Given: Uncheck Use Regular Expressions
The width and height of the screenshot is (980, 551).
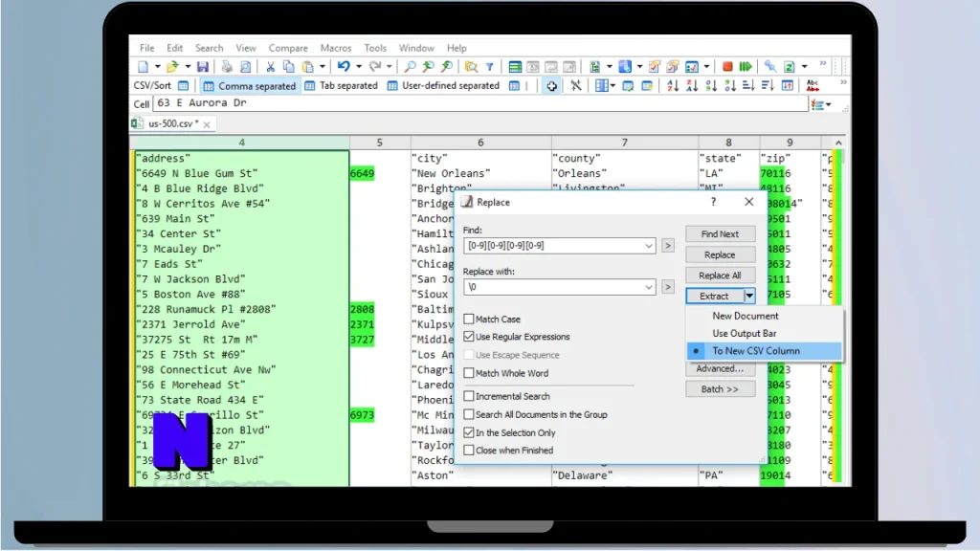Looking at the screenshot, I should click(469, 336).
